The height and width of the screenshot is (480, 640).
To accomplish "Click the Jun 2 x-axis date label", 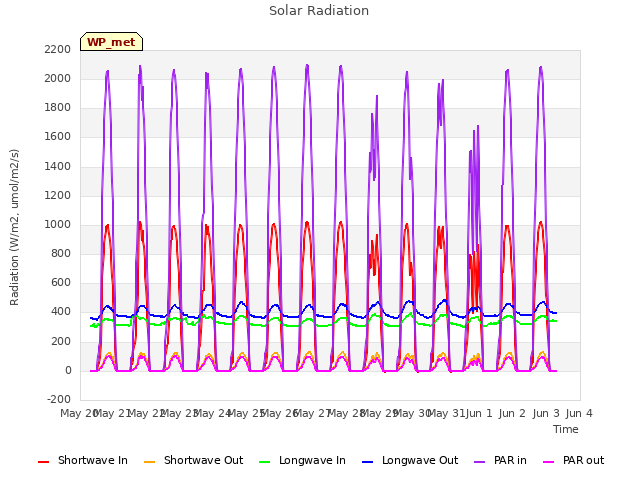I will (512, 413).
